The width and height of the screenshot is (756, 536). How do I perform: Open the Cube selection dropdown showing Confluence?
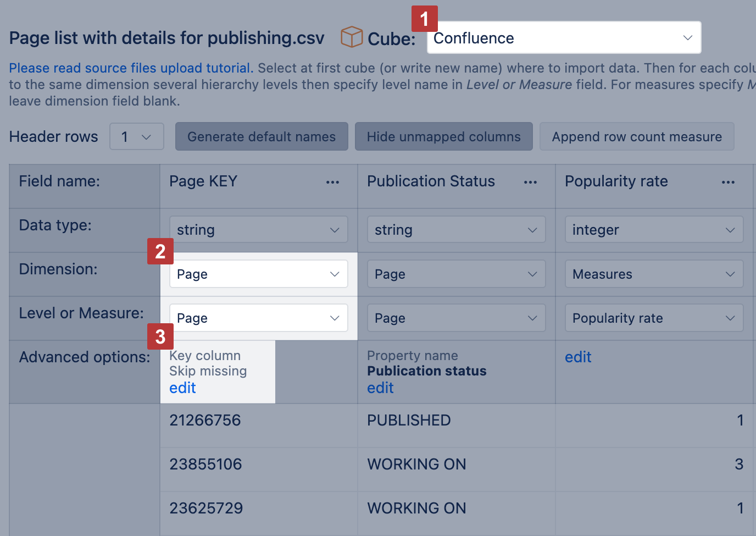click(x=564, y=38)
